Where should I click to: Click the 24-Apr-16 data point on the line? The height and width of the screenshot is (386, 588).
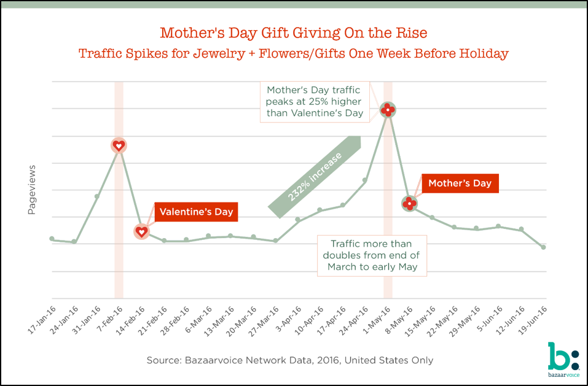[365, 180]
